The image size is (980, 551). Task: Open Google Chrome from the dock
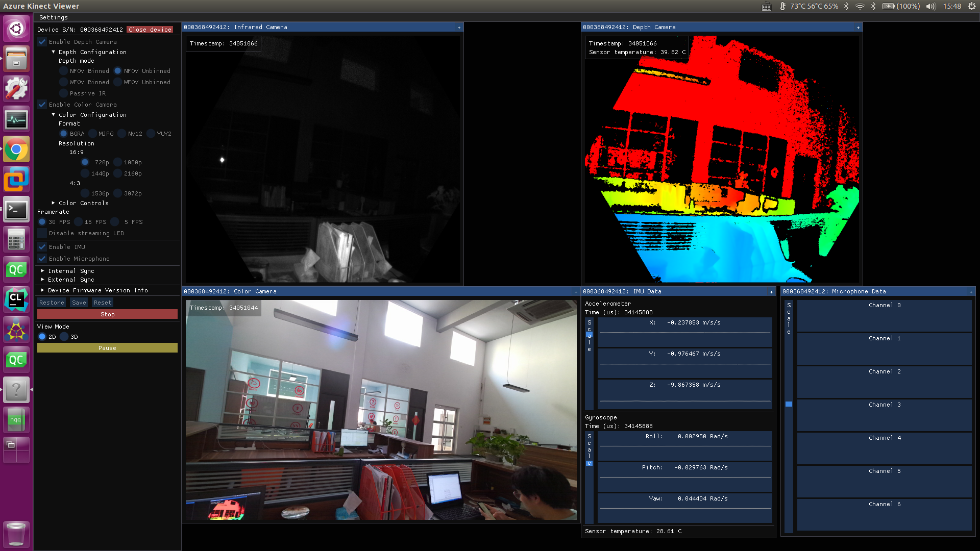coord(16,149)
